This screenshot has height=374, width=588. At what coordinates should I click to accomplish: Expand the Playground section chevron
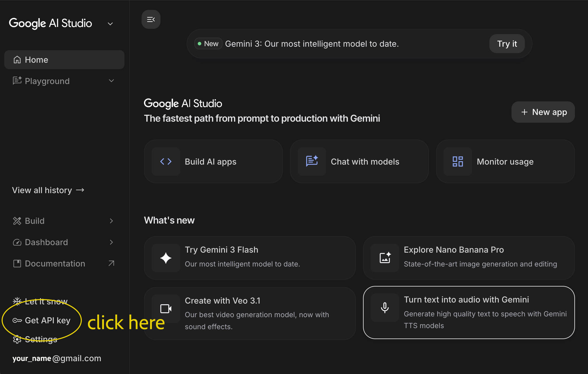point(111,81)
